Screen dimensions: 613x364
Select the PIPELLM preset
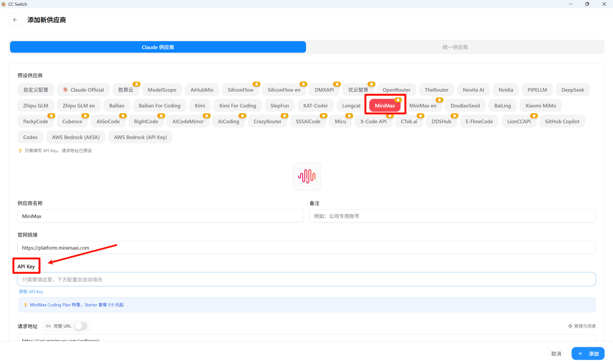click(x=537, y=90)
